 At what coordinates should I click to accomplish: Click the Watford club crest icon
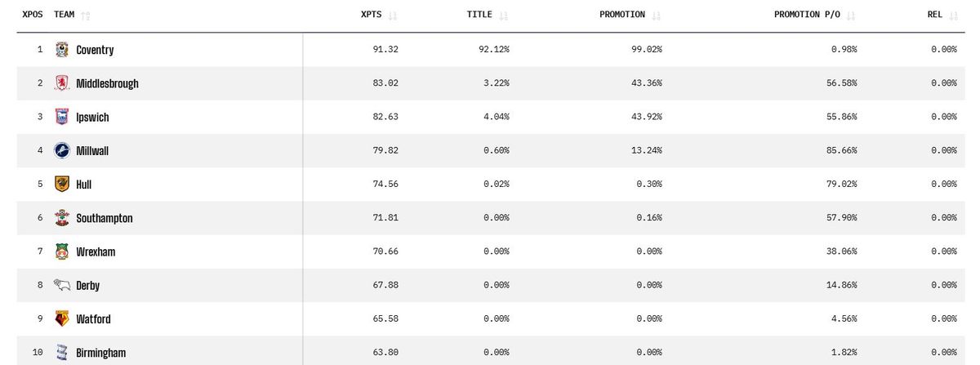point(62,318)
